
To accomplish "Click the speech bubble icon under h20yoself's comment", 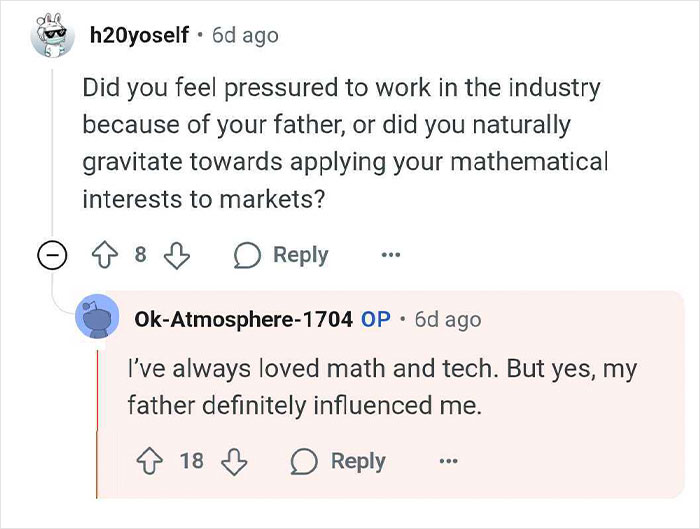I will point(244,255).
